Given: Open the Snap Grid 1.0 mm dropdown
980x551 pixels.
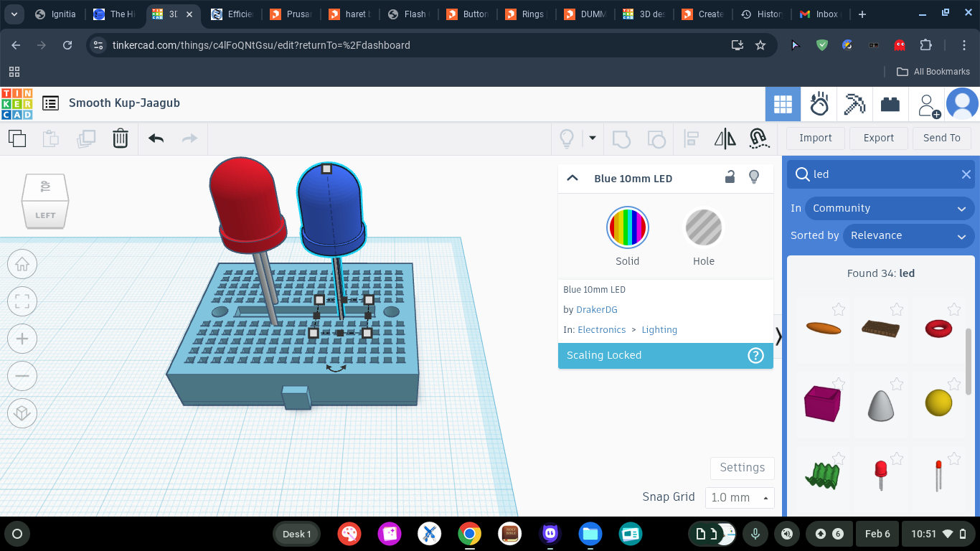Looking at the screenshot, I should click(740, 497).
